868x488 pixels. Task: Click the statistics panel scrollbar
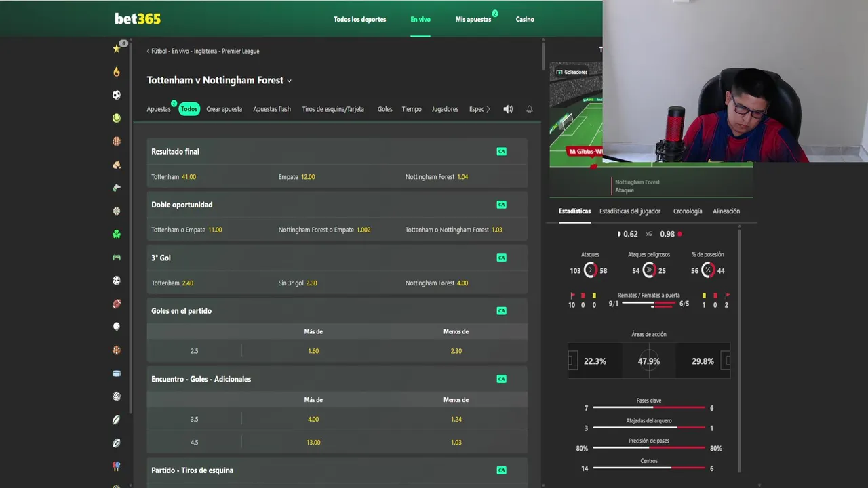click(740, 352)
